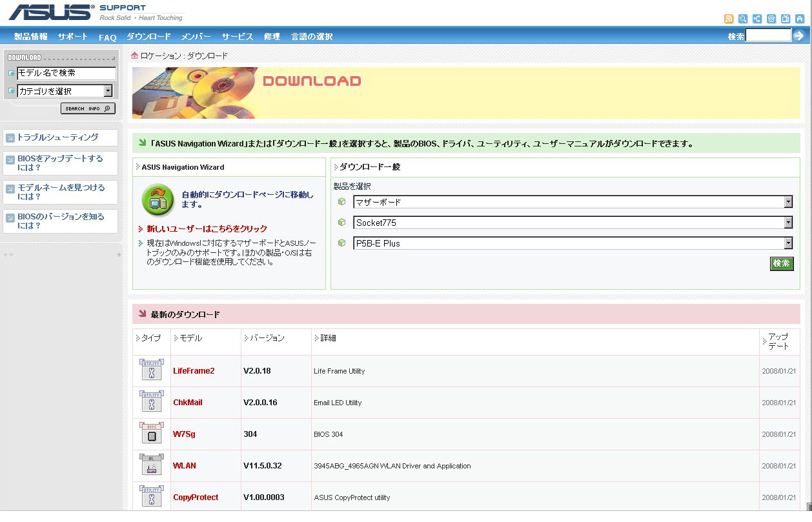Open the カテゴリを選択 dropdown in sidebar
Viewport: 812px width, 522px height.
click(65, 91)
